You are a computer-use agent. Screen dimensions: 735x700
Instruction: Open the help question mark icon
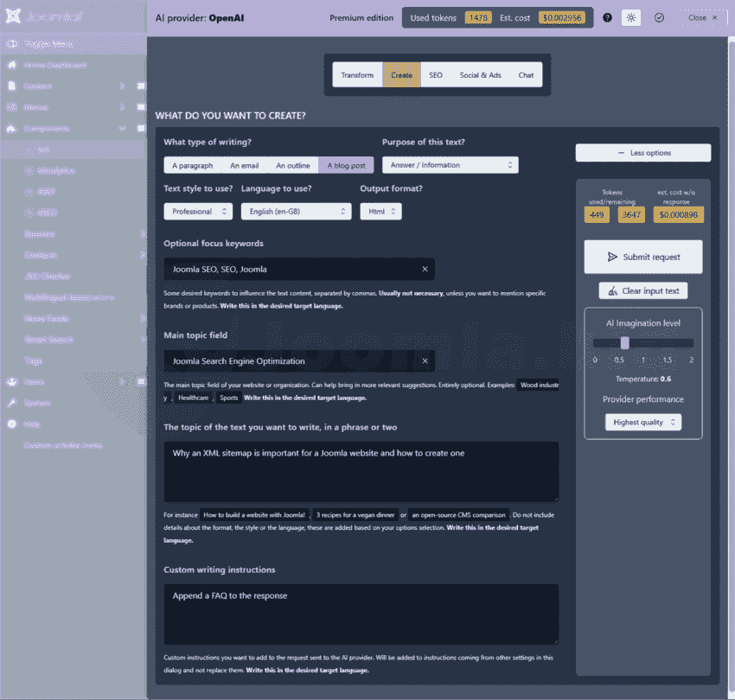607,17
